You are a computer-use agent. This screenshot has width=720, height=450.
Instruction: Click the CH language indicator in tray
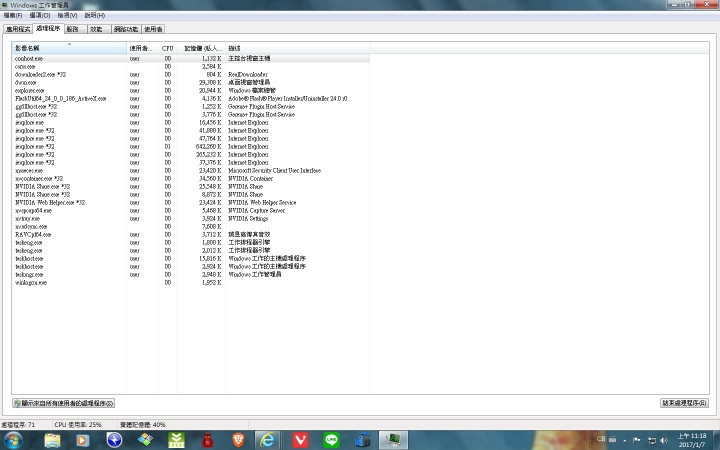click(x=601, y=439)
